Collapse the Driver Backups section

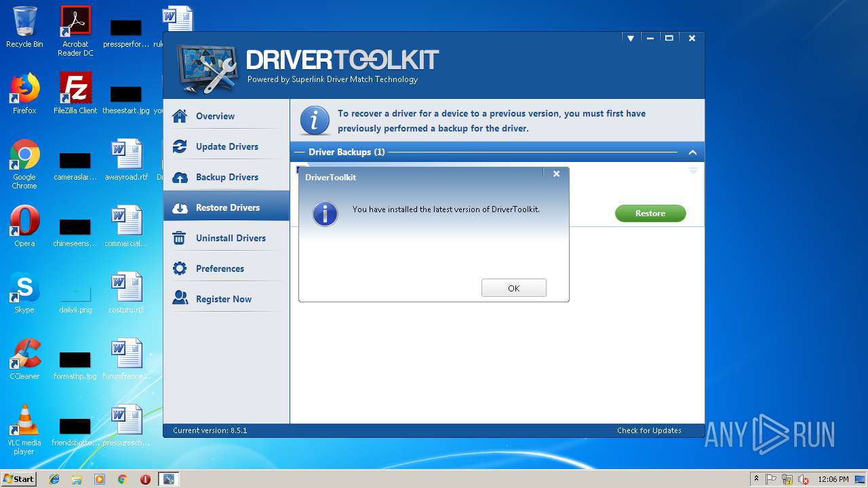tap(692, 152)
